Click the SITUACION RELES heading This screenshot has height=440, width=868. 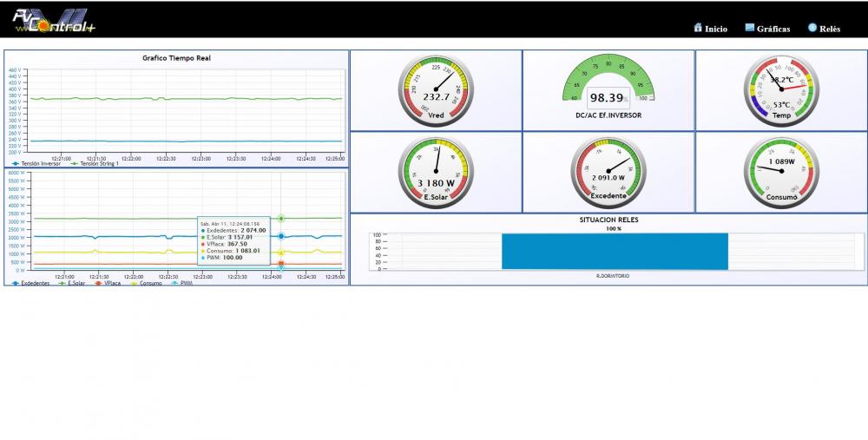pos(608,220)
